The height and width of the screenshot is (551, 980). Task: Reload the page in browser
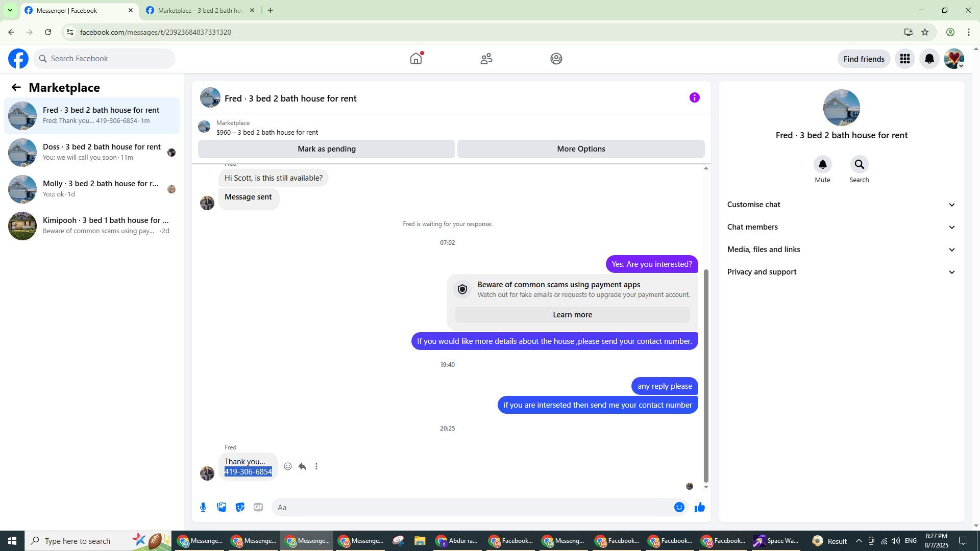click(x=48, y=32)
